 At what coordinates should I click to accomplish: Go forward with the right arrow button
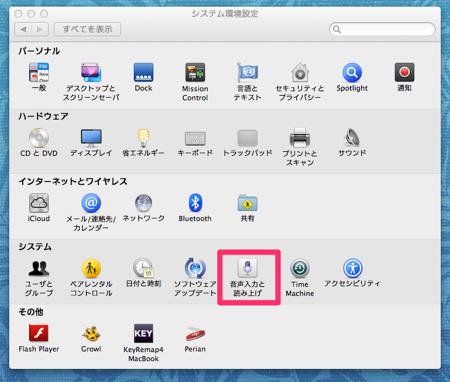pos(40,29)
